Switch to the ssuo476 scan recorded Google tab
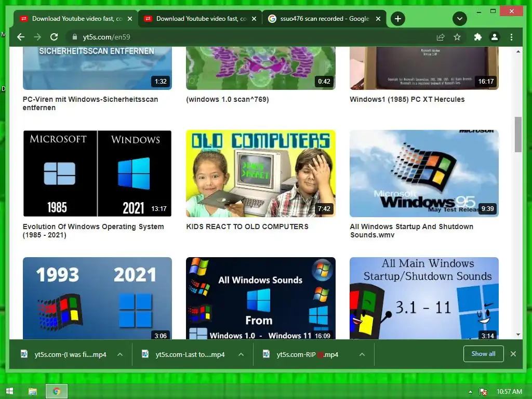The height and width of the screenshot is (399, 532). (x=324, y=19)
